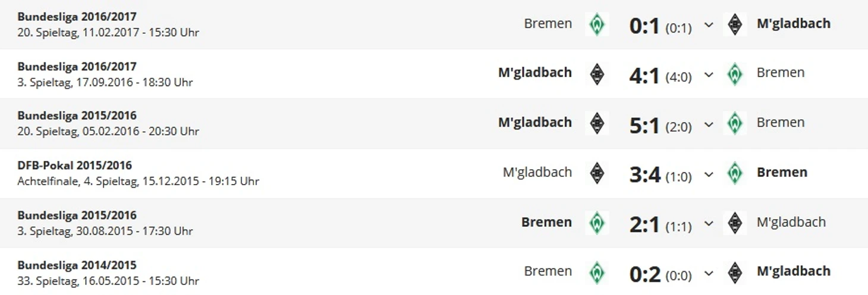The image size is (868, 295).
Task: Click M'gladbach crest in 0:2 match row
Action: coord(735,272)
